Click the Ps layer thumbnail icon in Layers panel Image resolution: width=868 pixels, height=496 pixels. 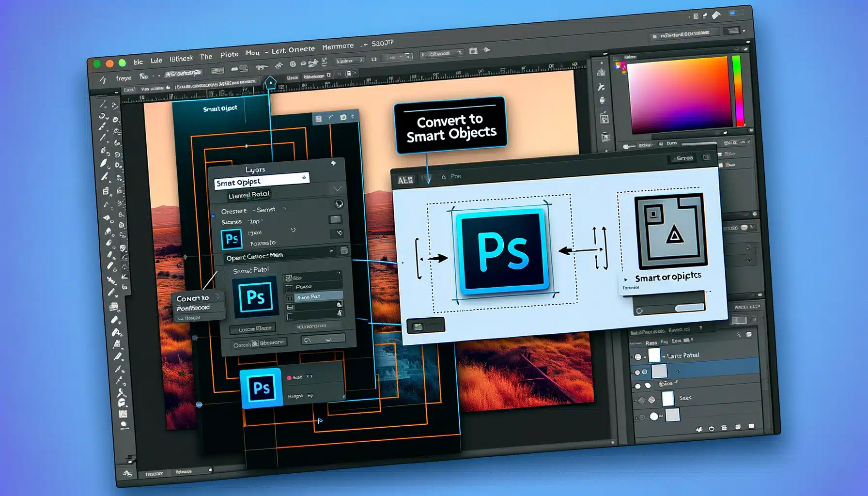click(x=232, y=239)
